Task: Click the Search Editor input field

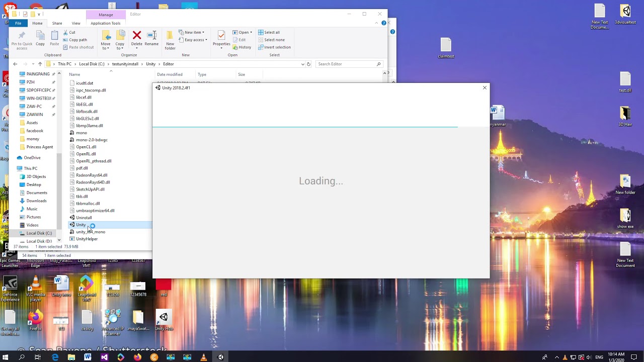Action: [x=349, y=64]
